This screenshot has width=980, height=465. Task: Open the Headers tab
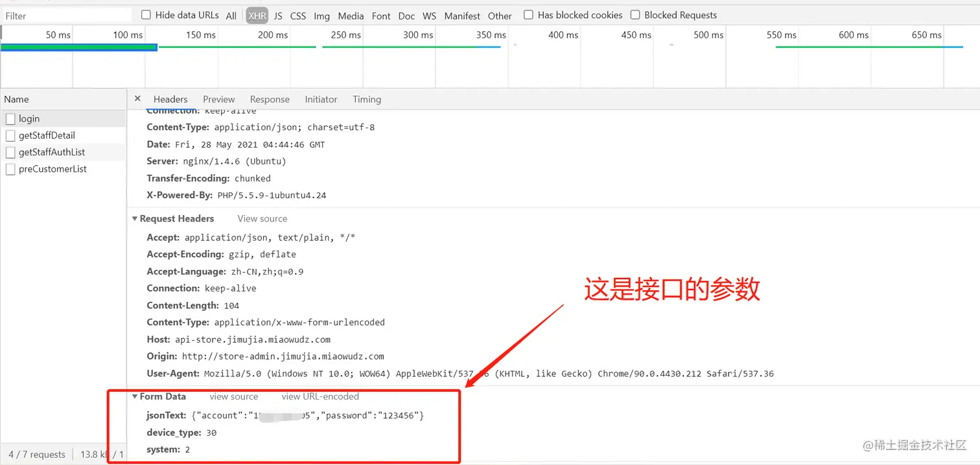click(x=170, y=99)
